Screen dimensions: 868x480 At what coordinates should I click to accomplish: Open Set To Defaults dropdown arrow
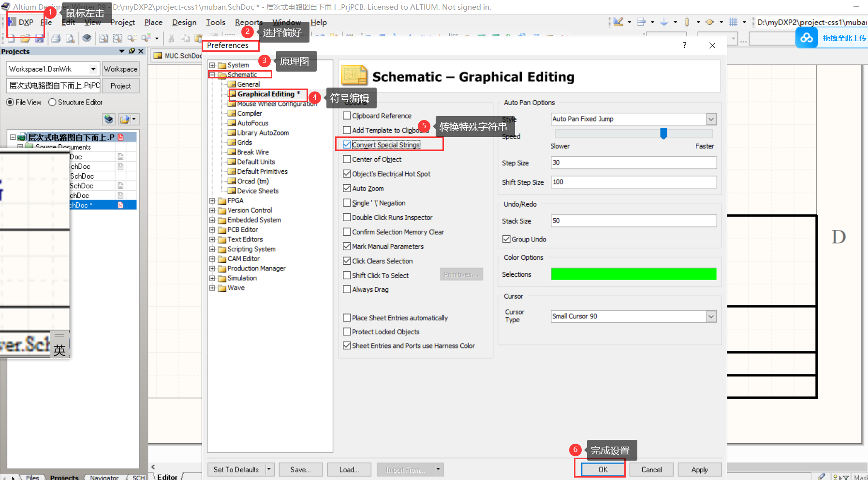[269, 469]
